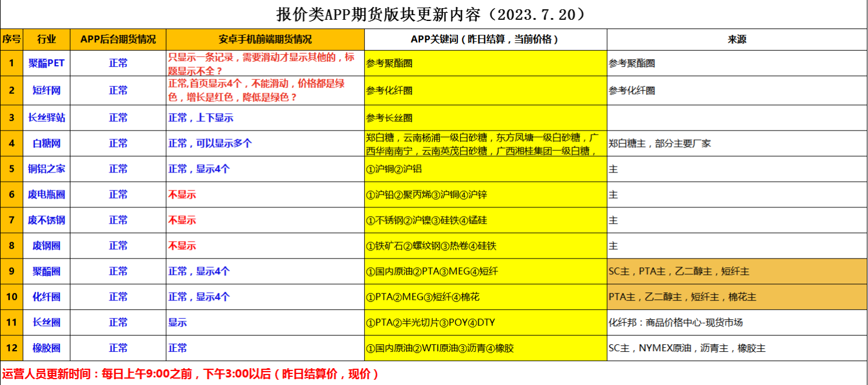Select the 橡胶圈 industry cell
868x385 pixels.
[47, 348]
